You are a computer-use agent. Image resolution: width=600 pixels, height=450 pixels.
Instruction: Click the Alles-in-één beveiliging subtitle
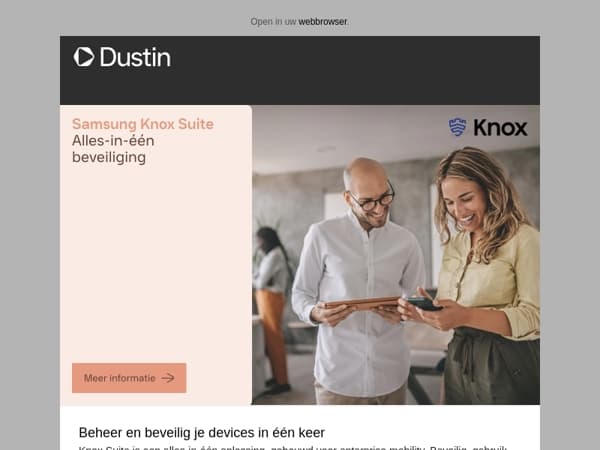pyautogui.click(x=113, y=149)
